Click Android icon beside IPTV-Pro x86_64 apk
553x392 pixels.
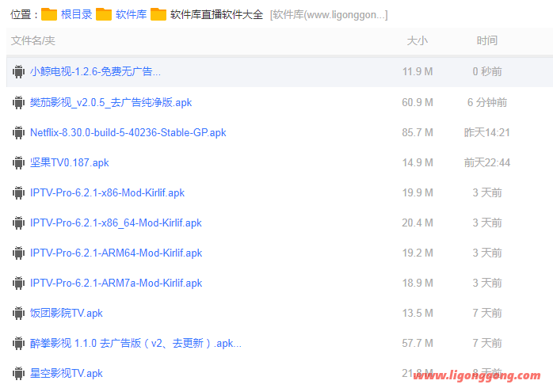tap(18, 223)
